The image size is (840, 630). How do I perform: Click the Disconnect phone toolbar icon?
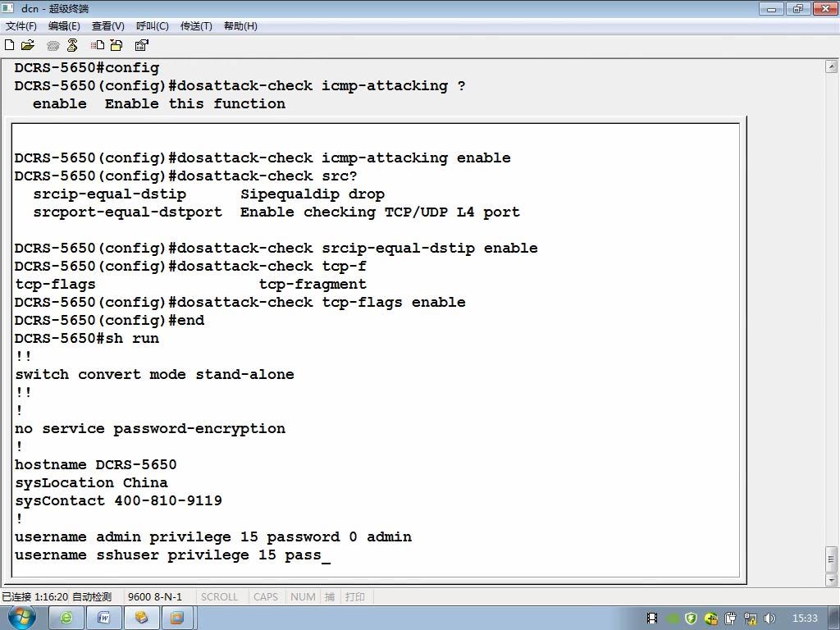click(x=72, y=45)
